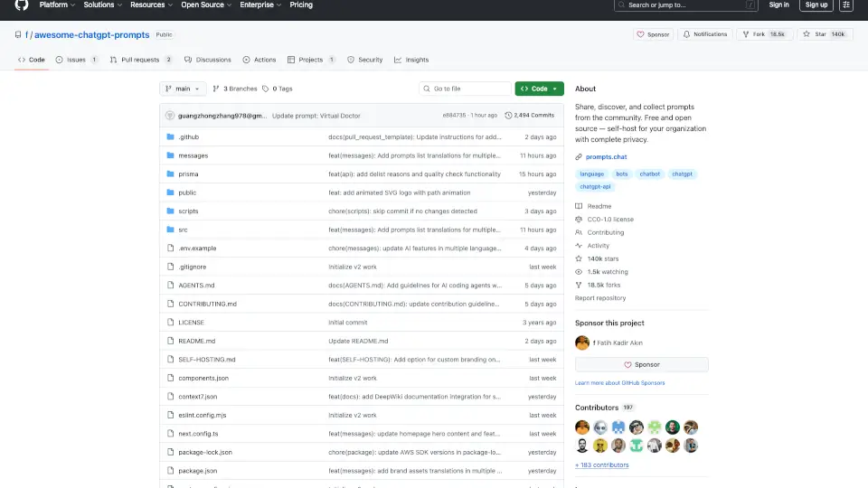This screenshot has height=488, width=868.
Task: Click the Sign up button
Action: click(x=816, y=5)
